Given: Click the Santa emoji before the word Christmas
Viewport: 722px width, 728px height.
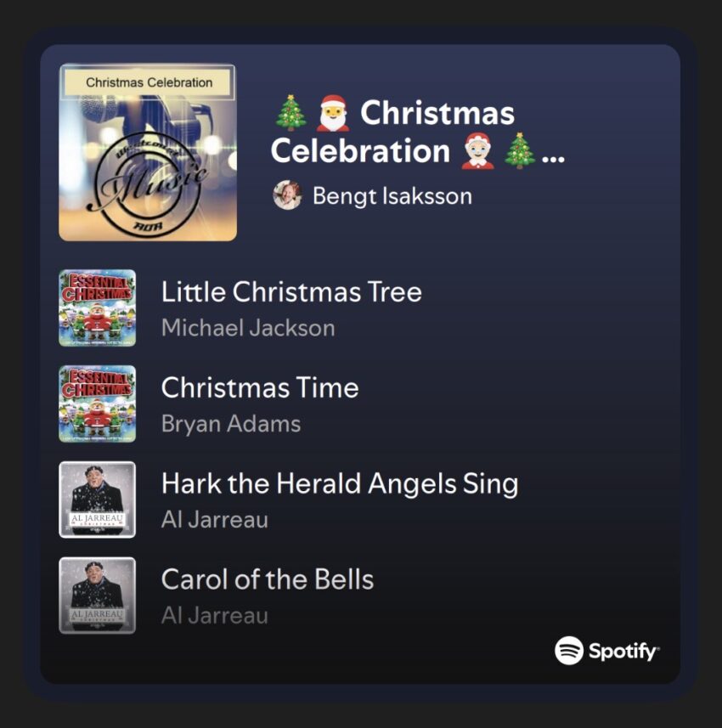Looking at the screenshot, I should [x=334, y=113].
